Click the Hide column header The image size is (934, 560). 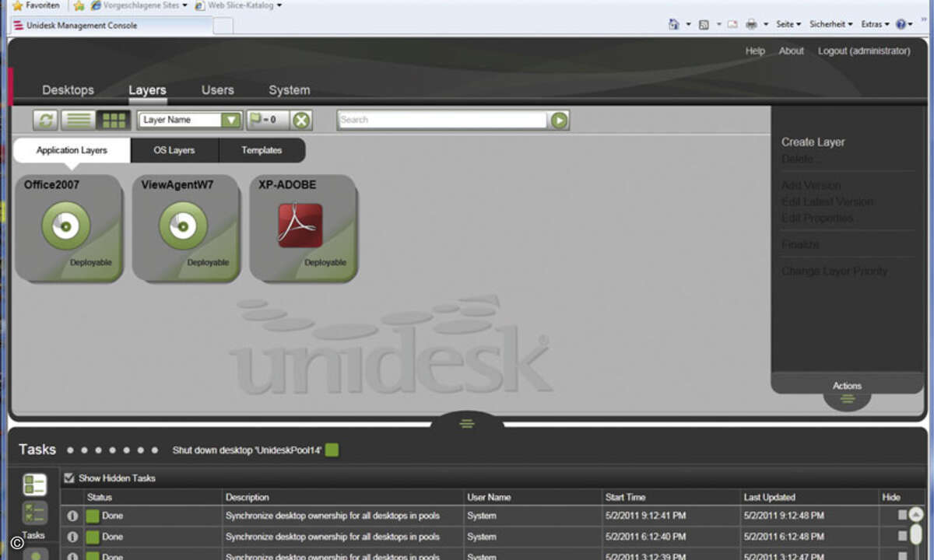891,497
